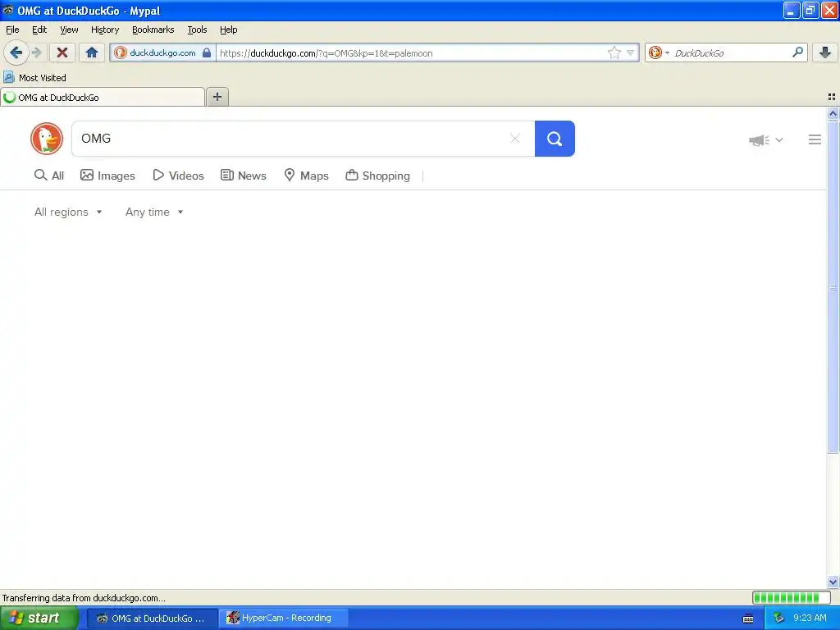
Task: Click the scrollbar down arrow
Action: coord(833,582)
